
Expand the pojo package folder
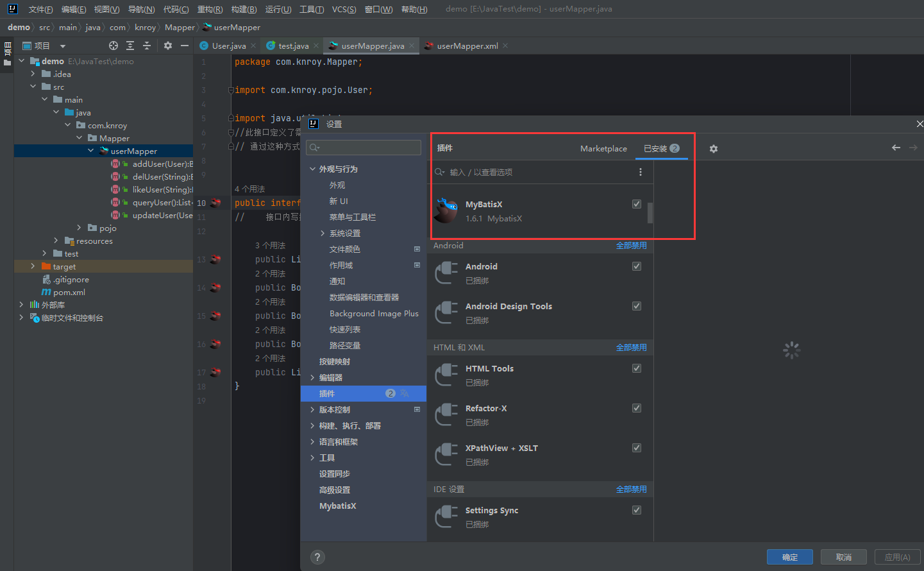click(79, 228)
